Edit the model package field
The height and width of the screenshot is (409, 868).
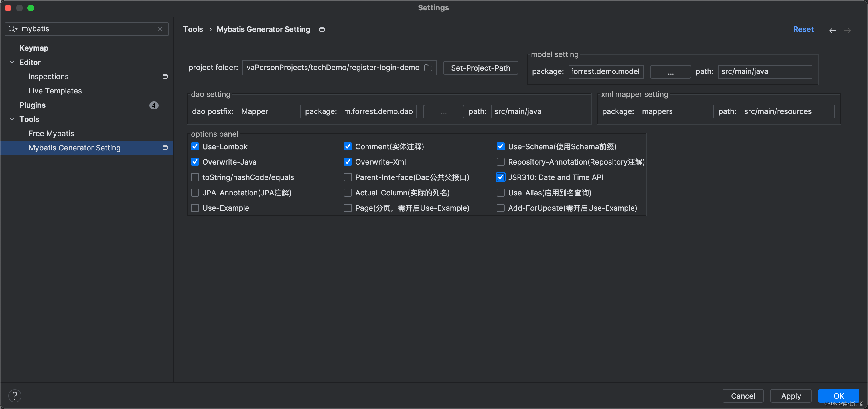pyautogui.click(x=606, y=72)
